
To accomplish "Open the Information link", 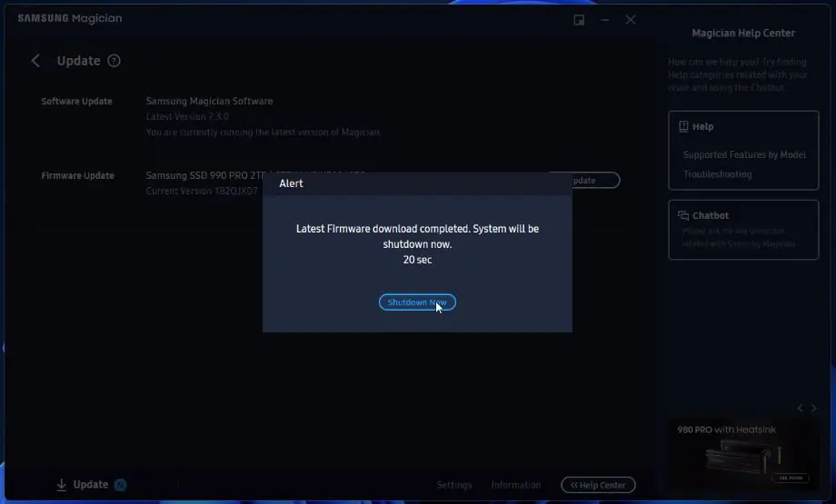I will point(515,485).
